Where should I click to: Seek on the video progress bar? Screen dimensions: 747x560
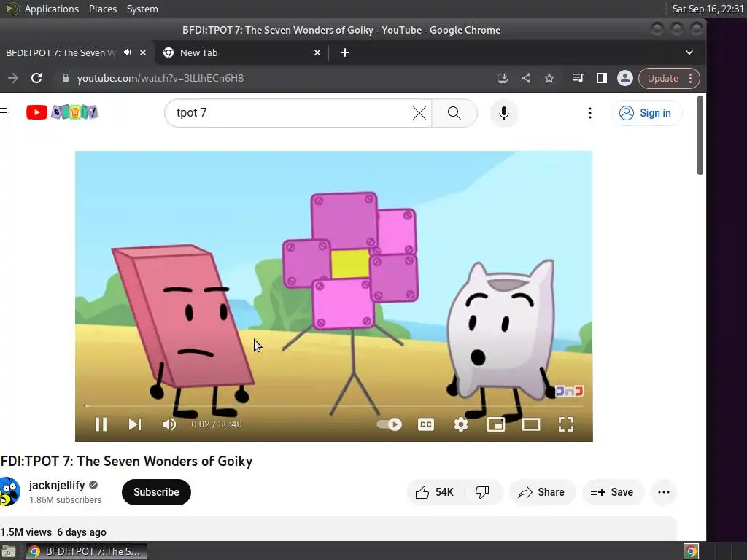pyautogui.click(x=333, y=405)
